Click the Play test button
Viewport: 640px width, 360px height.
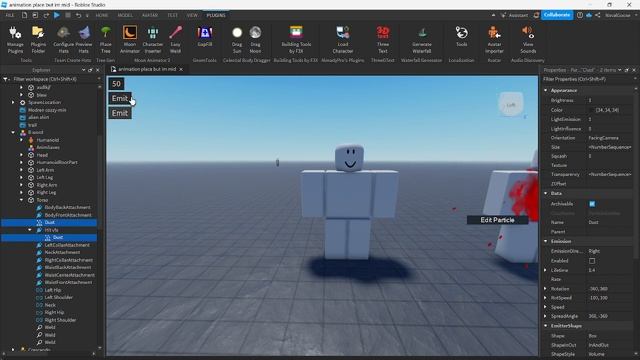(57, 15)
